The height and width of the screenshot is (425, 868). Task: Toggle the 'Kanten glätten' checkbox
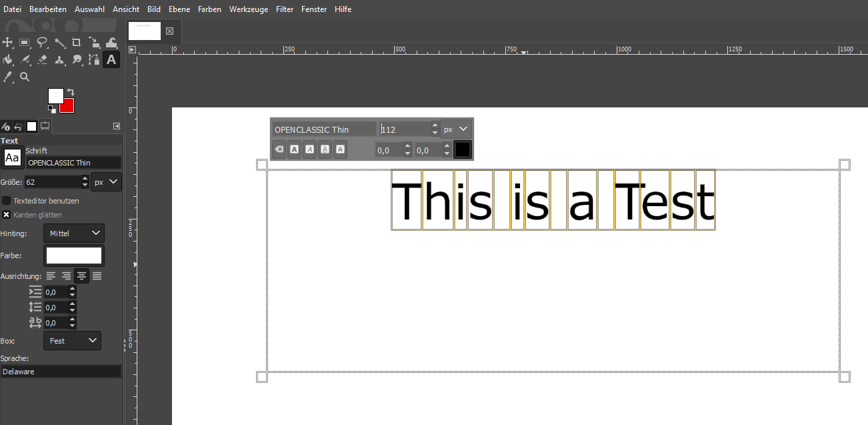7,215
